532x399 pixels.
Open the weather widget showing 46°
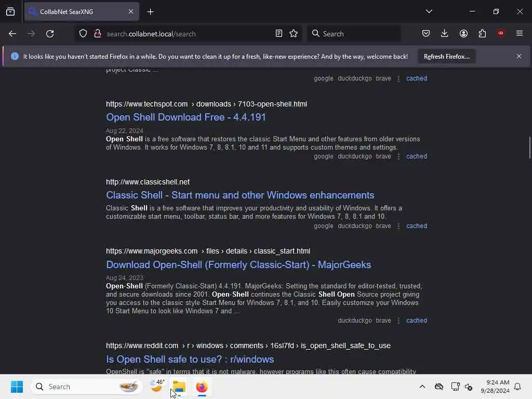157,386
